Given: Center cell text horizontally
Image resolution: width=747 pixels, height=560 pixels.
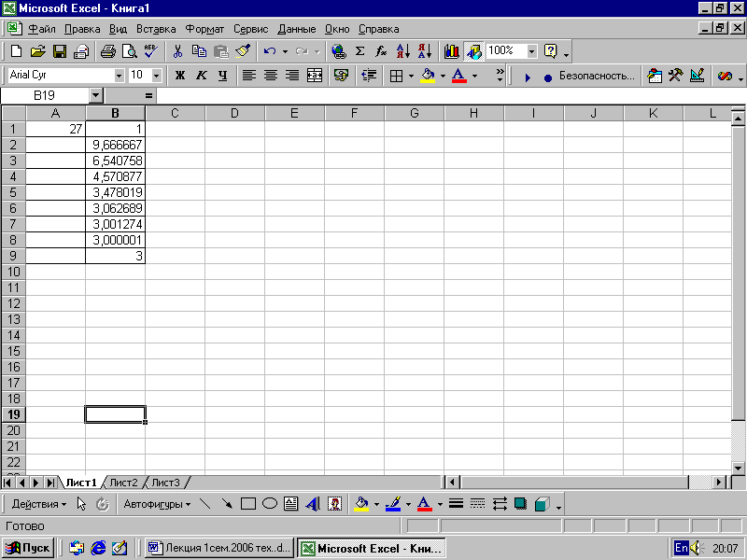Looking at the screenshot, I should (x=271, y=76).
